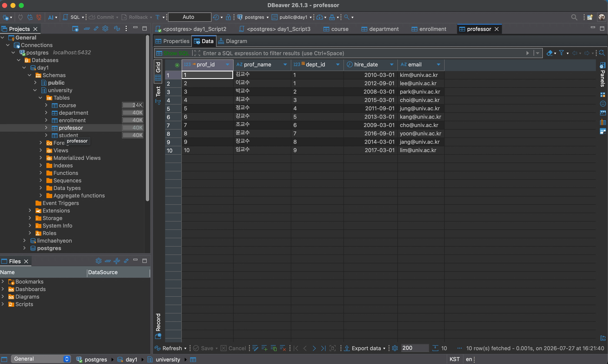Image resolution: width=608 pixels, height=364 pixels.
Task: Click the lock icon in main toolbar
Action: pyautogui.click(x=228, y=17)
